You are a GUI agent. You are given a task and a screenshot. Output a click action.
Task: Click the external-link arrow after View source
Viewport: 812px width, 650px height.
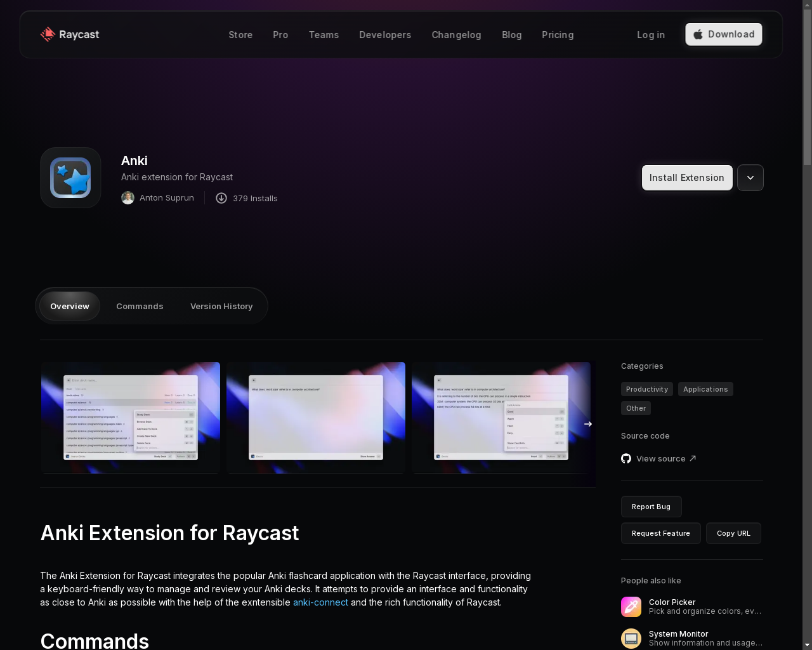click(x=693, y=458)
